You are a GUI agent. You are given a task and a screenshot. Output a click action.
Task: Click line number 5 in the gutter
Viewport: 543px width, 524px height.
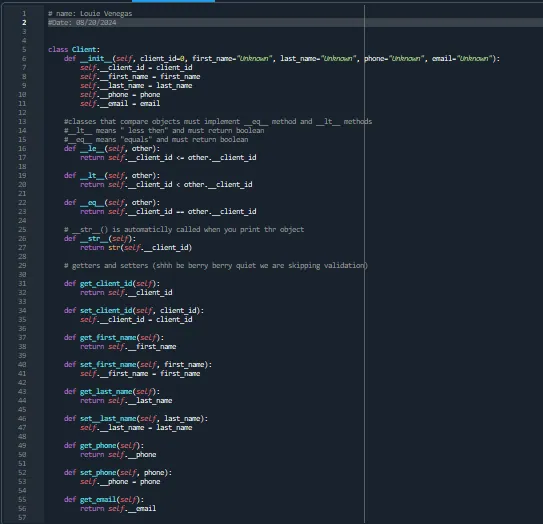point(24,50)
